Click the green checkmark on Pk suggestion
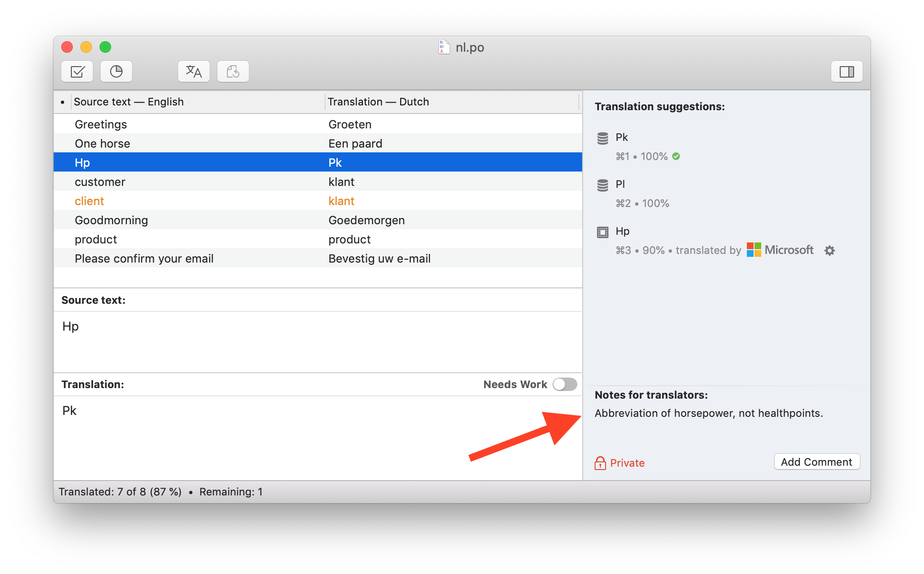The image size is (924, 574). coord(676,156)
